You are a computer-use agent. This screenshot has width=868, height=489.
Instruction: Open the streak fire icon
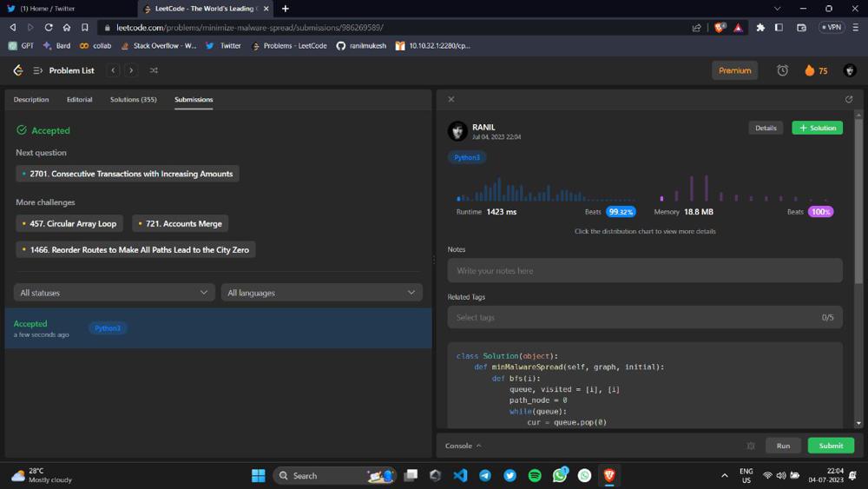coord(810,70)
